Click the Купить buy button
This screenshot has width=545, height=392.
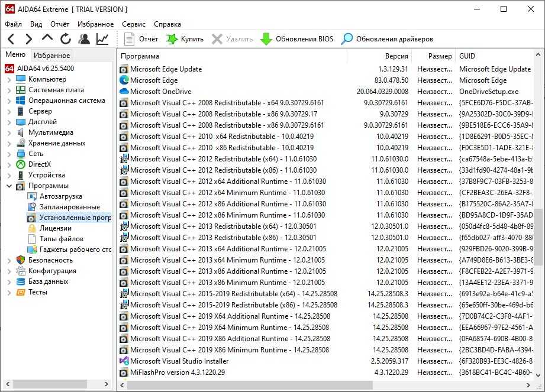(185, 39)
